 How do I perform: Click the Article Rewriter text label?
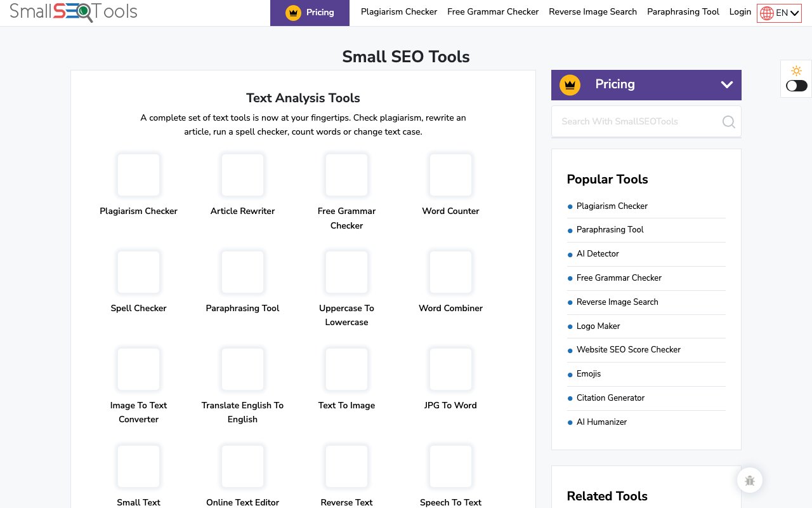coord(242,211)
